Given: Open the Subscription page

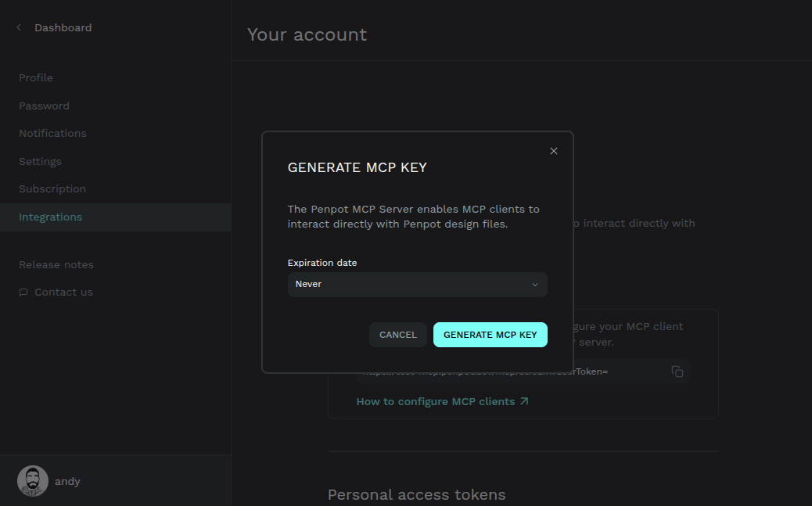Looking at the screenshot, I should click(52, 188).
